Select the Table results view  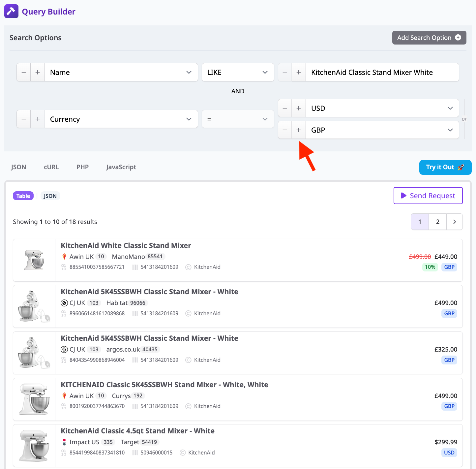(23, 196)
